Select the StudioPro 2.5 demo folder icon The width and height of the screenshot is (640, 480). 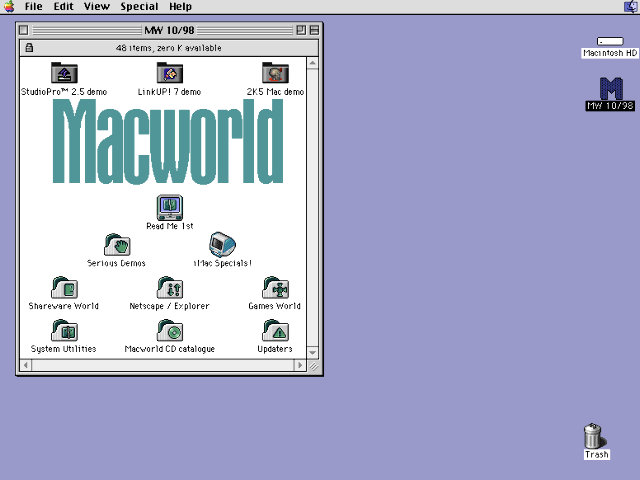pos(64,73)
